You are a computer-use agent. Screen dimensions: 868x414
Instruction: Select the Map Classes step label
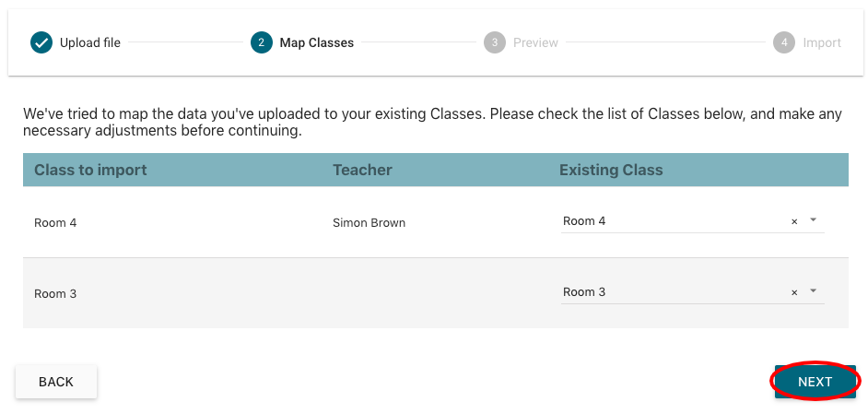(x=317, y=42)
